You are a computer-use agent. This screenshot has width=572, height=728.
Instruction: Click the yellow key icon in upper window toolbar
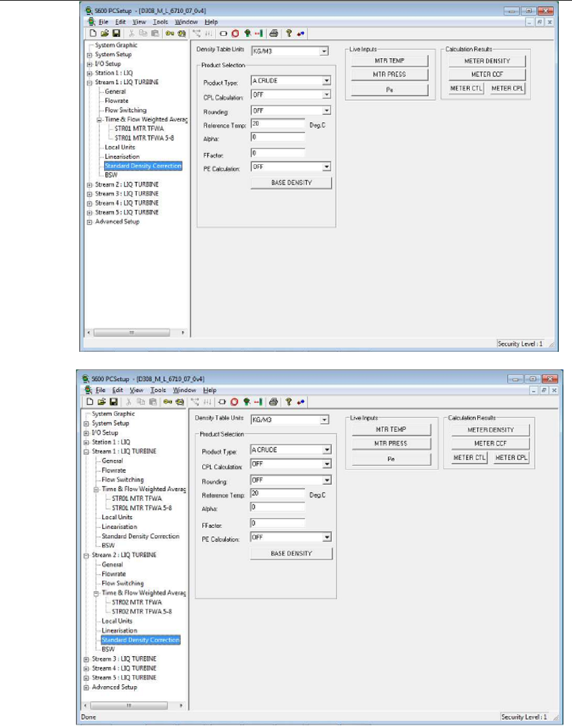tap(170, 33)
